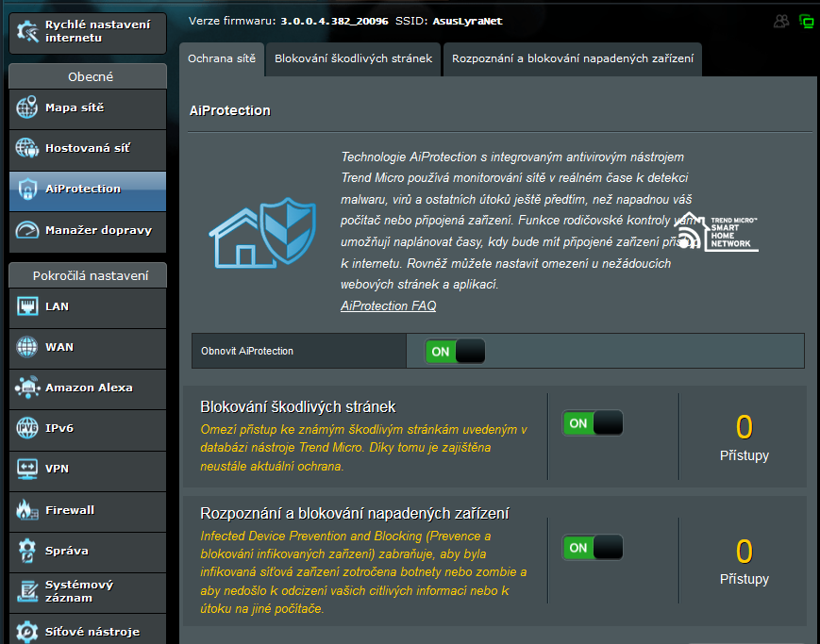Image resolution: width=820 pixels, height=644 pixels.
Task: Click the Amazon Alexa sidebar icon
Action: (x=27, y=388)
